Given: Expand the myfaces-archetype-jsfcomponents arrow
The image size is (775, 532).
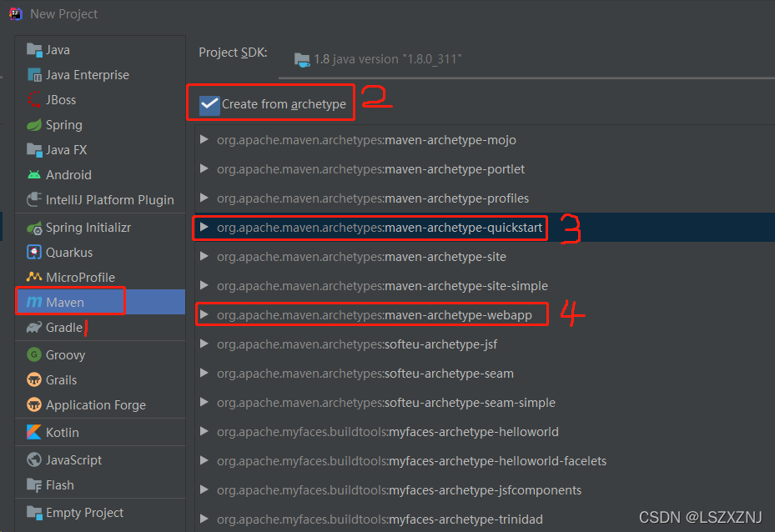Looking at the screenshot, I should pos(204,489).
